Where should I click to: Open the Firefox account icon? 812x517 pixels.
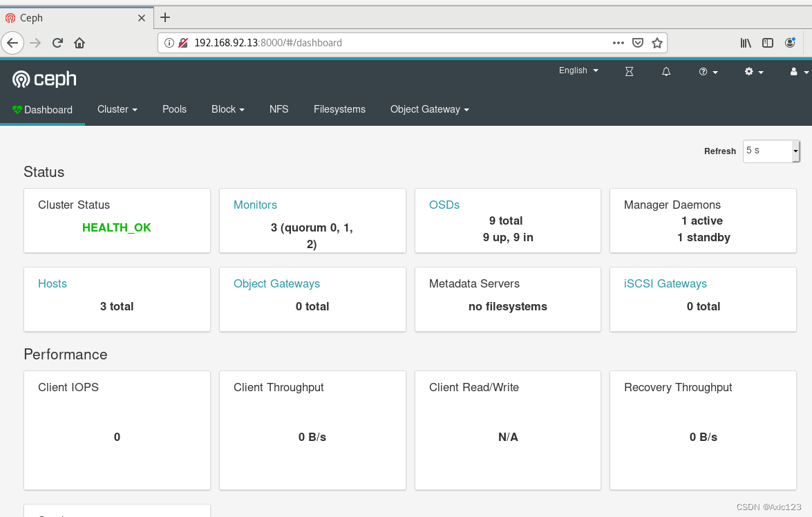pos(790,43)
